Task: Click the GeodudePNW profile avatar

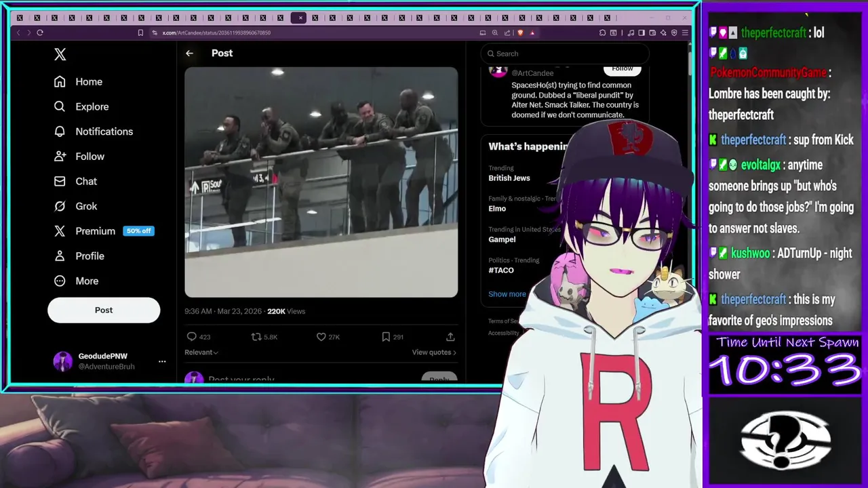Action: (x=63, y=361)
